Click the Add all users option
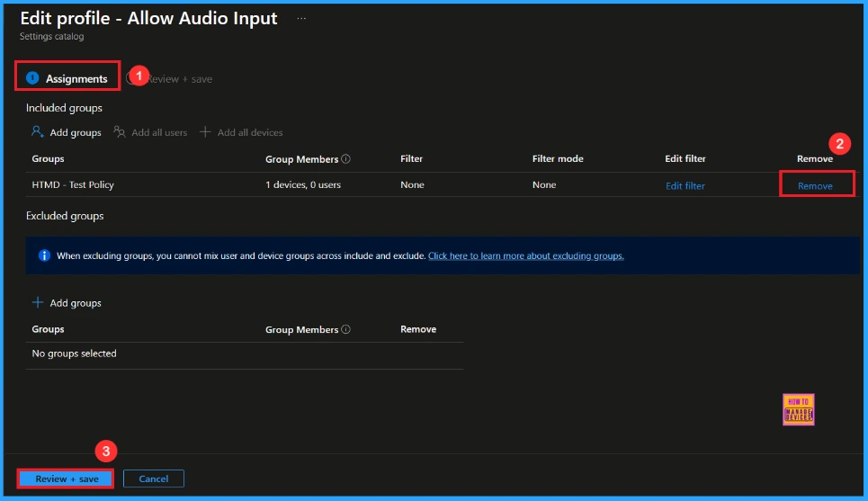This screenshot has height=501, width=868. click(x=150, y=132)
